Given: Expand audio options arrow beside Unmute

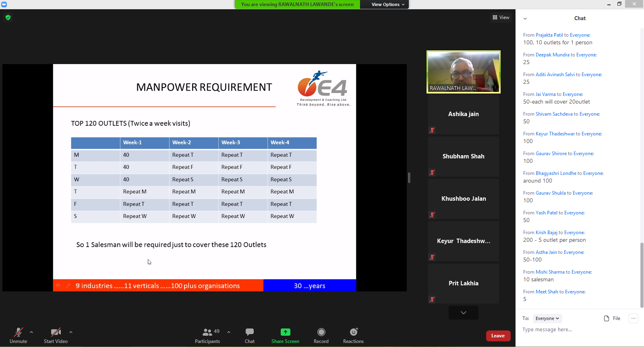Looking at the screenshot, I should 31,332.
